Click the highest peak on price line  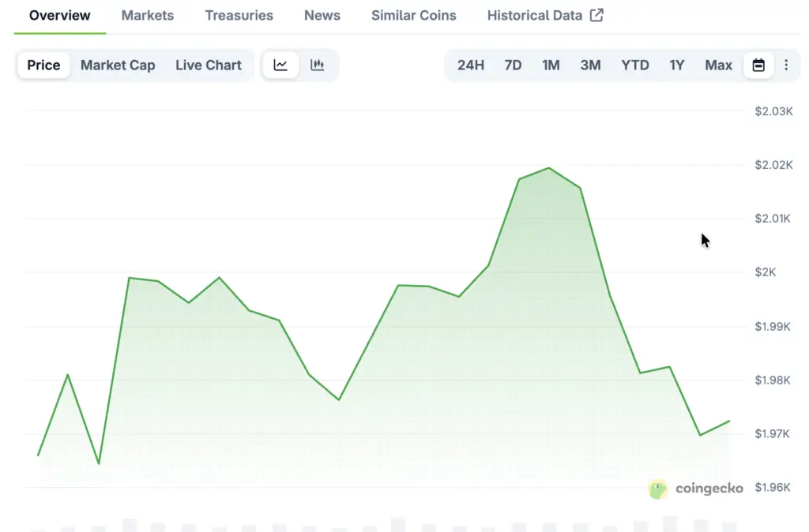[549, 168]
